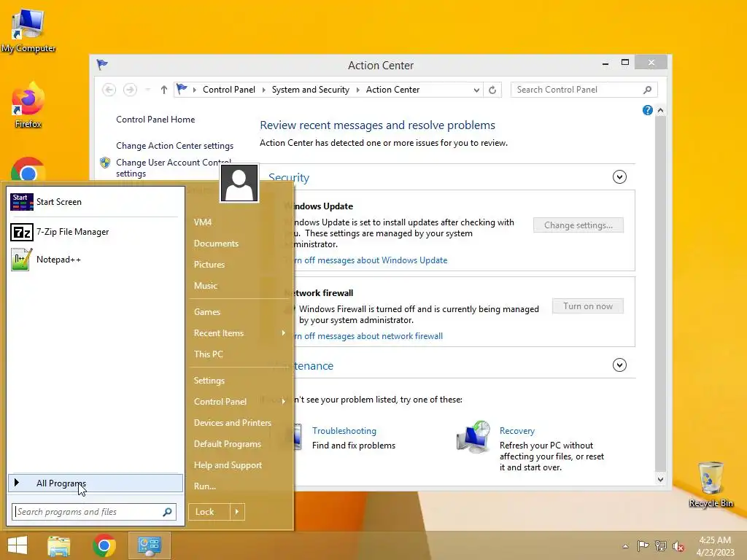This screenshot has height=560, width=747.
Task: Open the Recovery link
Action: pos(517,431)
